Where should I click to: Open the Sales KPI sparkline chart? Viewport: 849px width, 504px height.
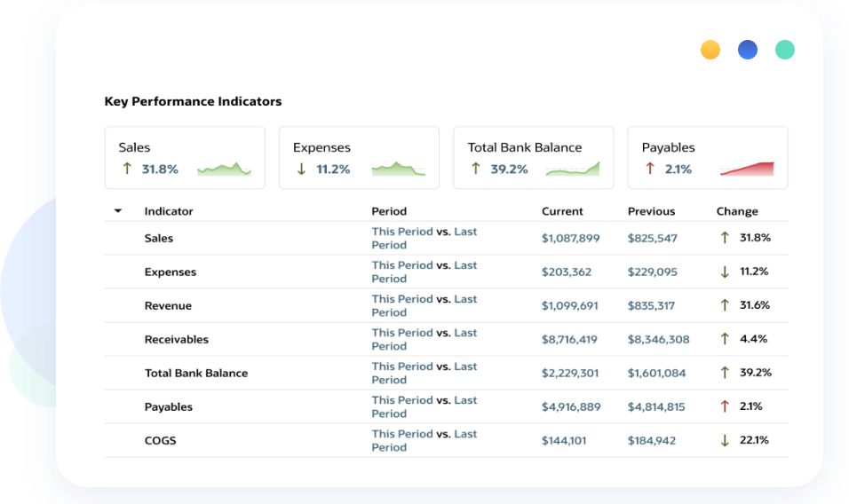(x=224, y=169)
